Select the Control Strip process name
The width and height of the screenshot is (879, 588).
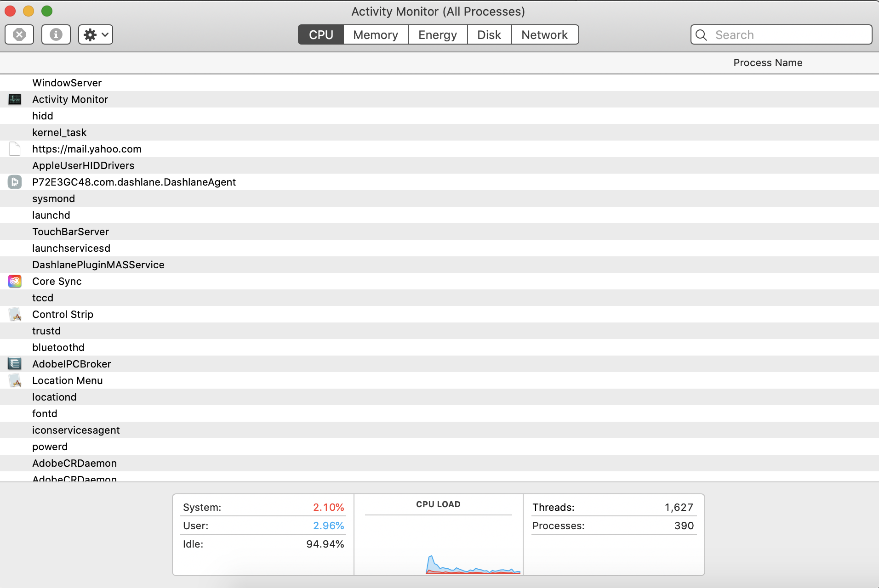coord(63,314)
